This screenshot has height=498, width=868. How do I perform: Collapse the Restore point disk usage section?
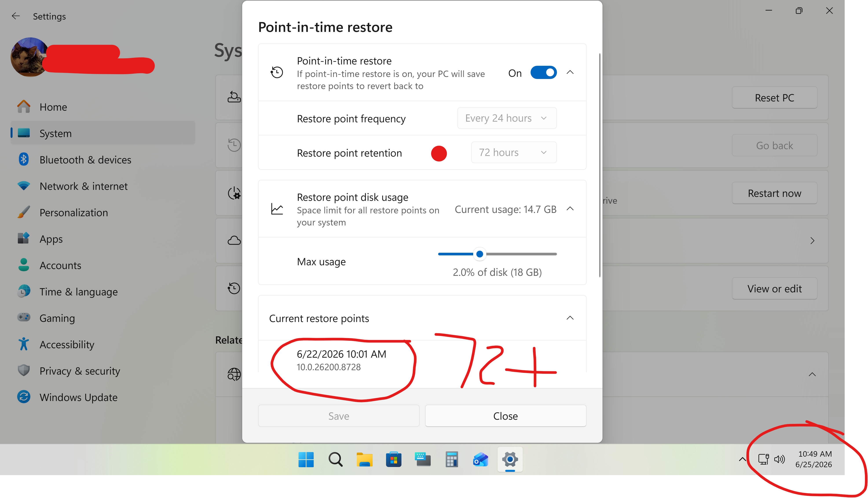tap(570, 209)
